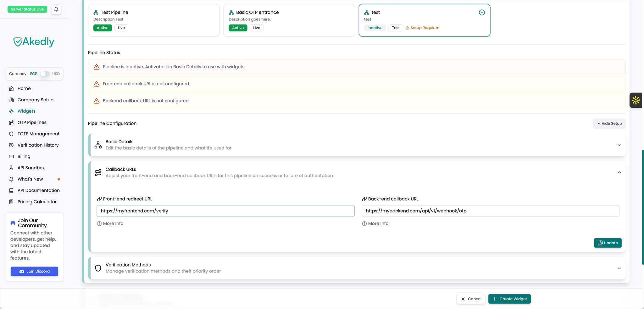Open More Info under Back-end callback URL
644x309 pixels.
tap(375, 223)
